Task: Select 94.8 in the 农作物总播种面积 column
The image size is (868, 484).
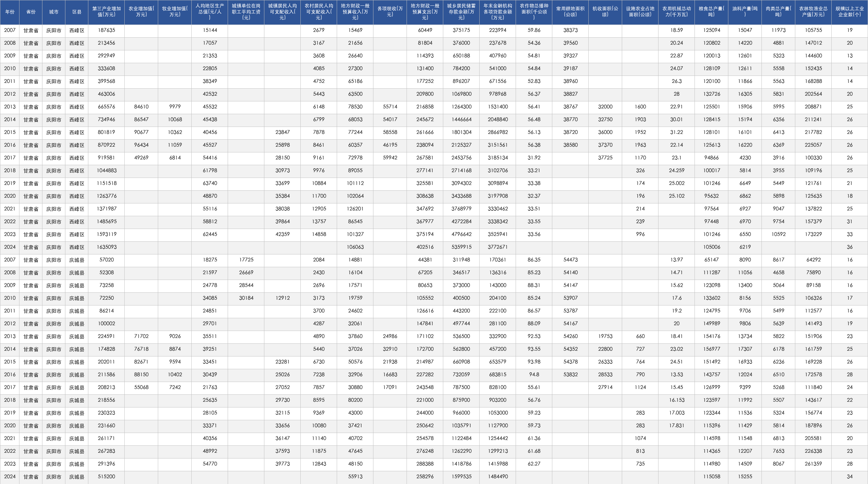Action: [534, 375]
